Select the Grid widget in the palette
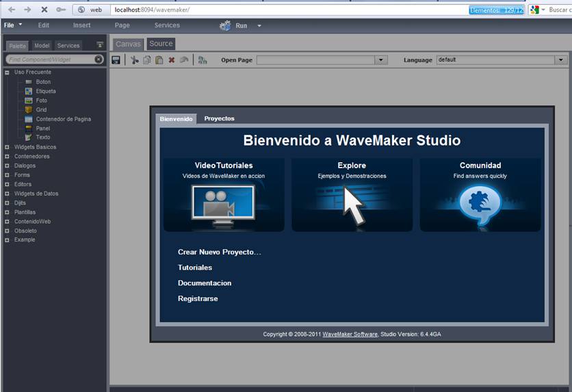Viewport: 572px width, 392px height. [x=41, y=109]
